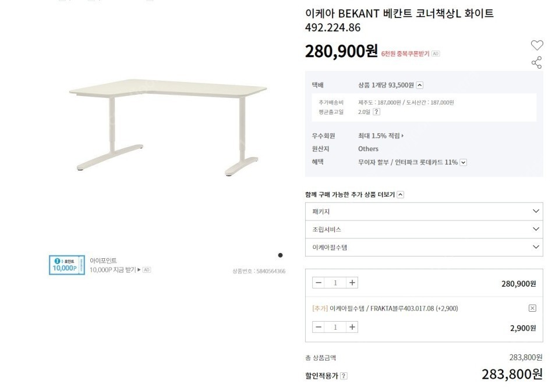This screenshot has width=559, height=392.
Task: Open the share options icon
Action: pyautogui.click(x=536, y=63)
